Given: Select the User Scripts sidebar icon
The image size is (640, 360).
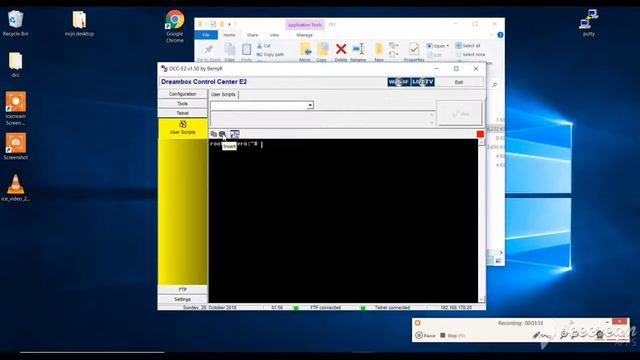Looking at the screenshot, I should click(182, 128).
